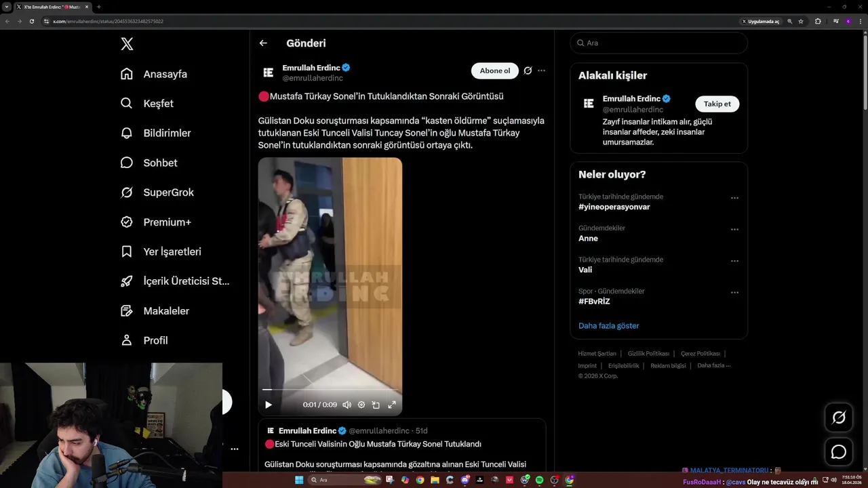Viewport: 868px width, 488px height.
Task: Open Gizlilik Politikası footer link
Action: pyautogui.click(x=648, y=354)
